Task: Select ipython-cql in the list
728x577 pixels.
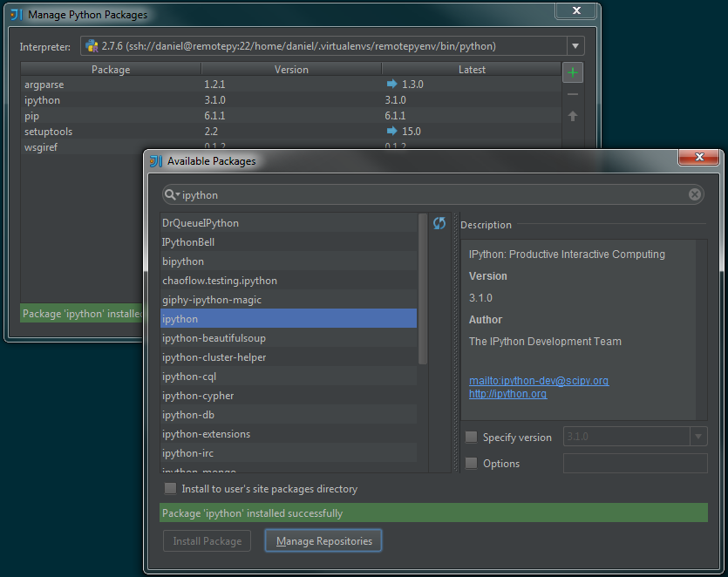Action: [x=289, y=376]
